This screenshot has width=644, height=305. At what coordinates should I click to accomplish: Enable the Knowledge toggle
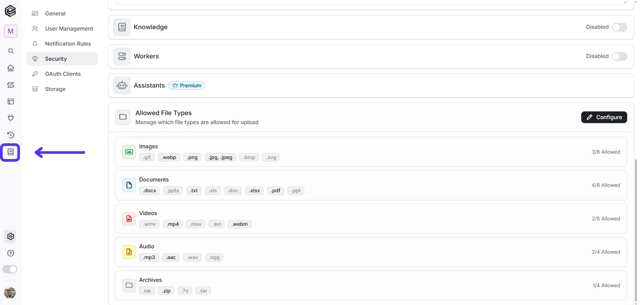619,27
